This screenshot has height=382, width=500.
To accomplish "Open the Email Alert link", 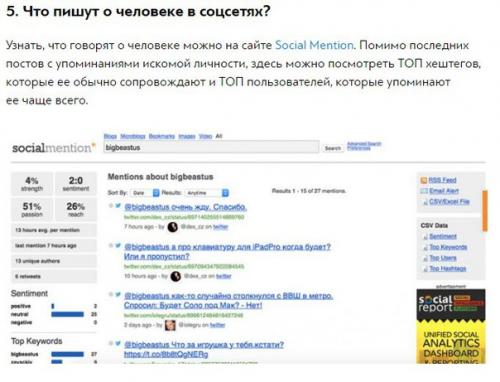I will click(x=444, y=191).
